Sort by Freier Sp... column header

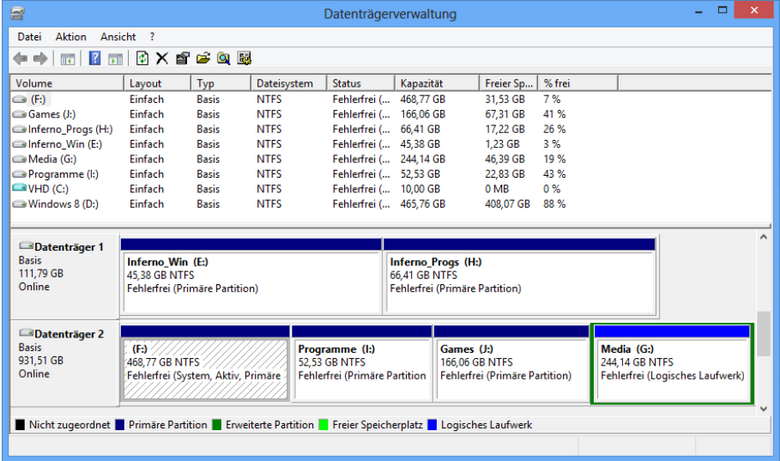[508, 83]
